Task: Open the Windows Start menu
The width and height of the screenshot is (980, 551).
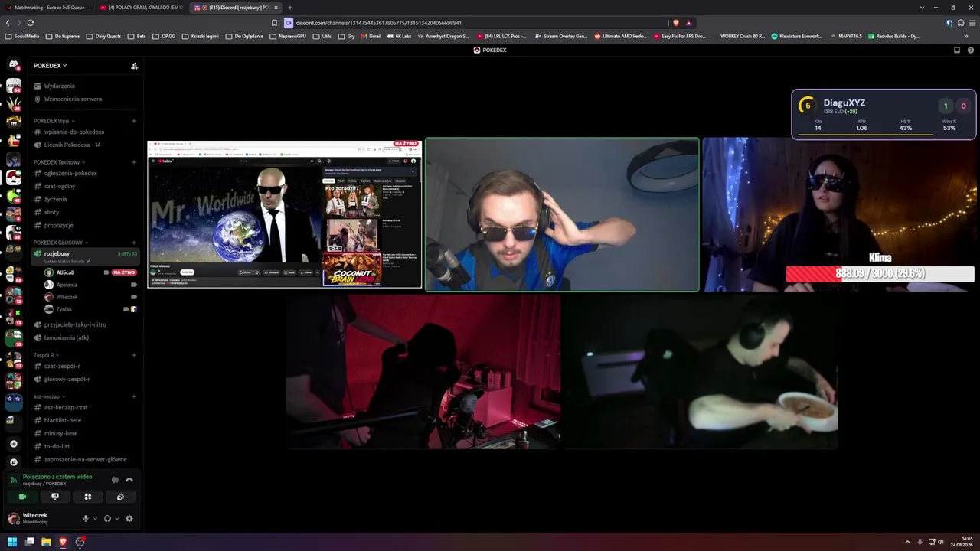Action: [x=12, y=542]
